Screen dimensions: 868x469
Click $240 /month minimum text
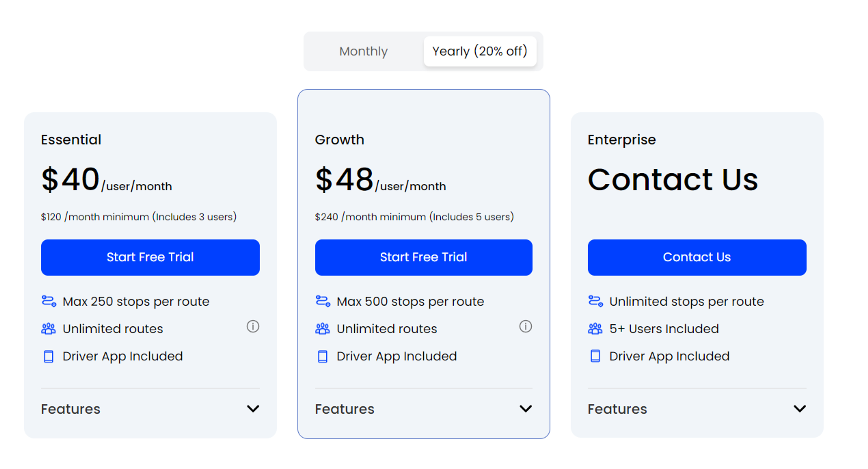(x=415, y=216)
